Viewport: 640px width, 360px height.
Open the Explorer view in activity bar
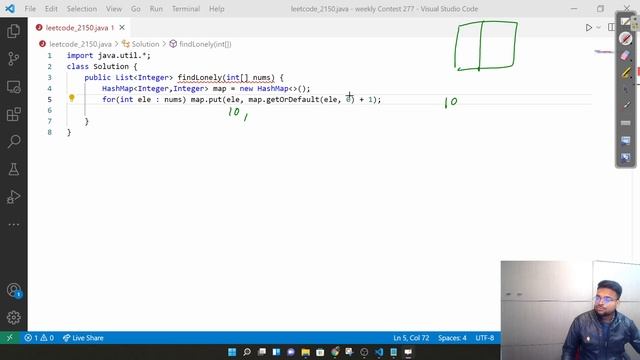pos(13,31)
